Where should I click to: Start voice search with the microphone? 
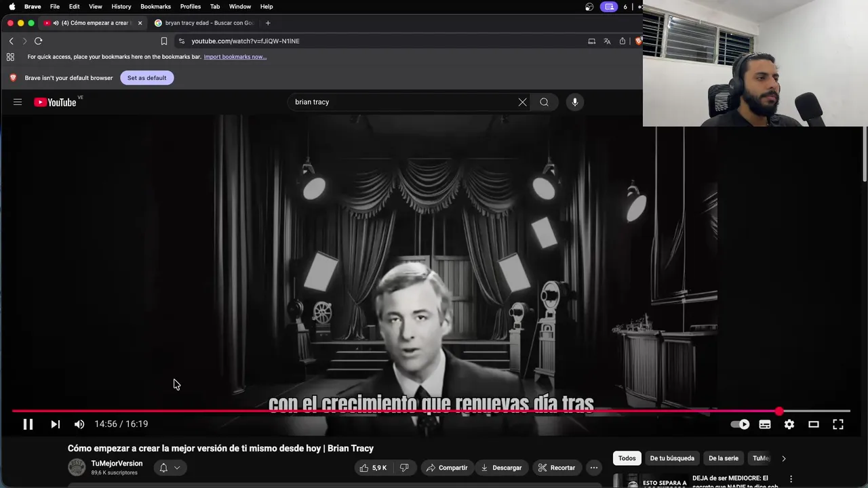coord(575,102)
